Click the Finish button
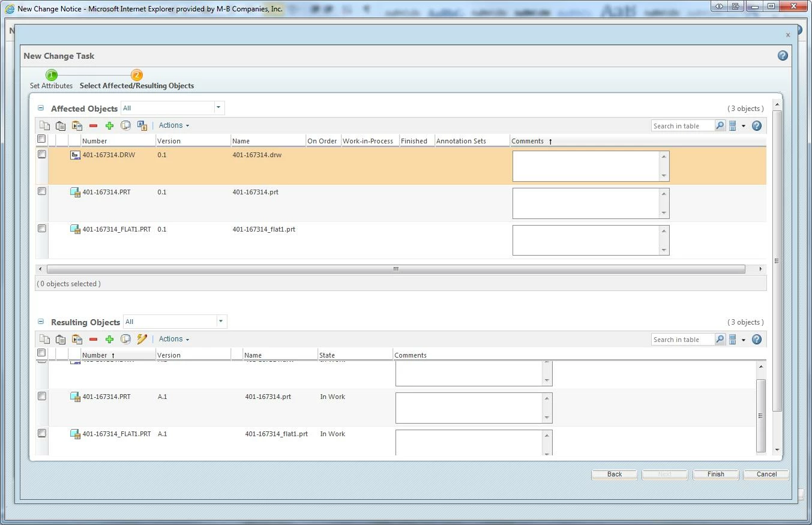 [x=715, y=474]
